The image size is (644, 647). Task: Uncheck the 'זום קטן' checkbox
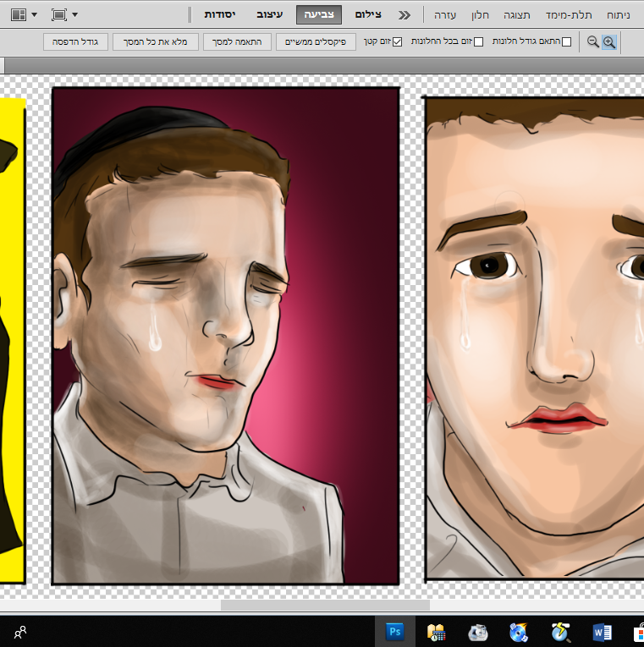tap(398, 41)
